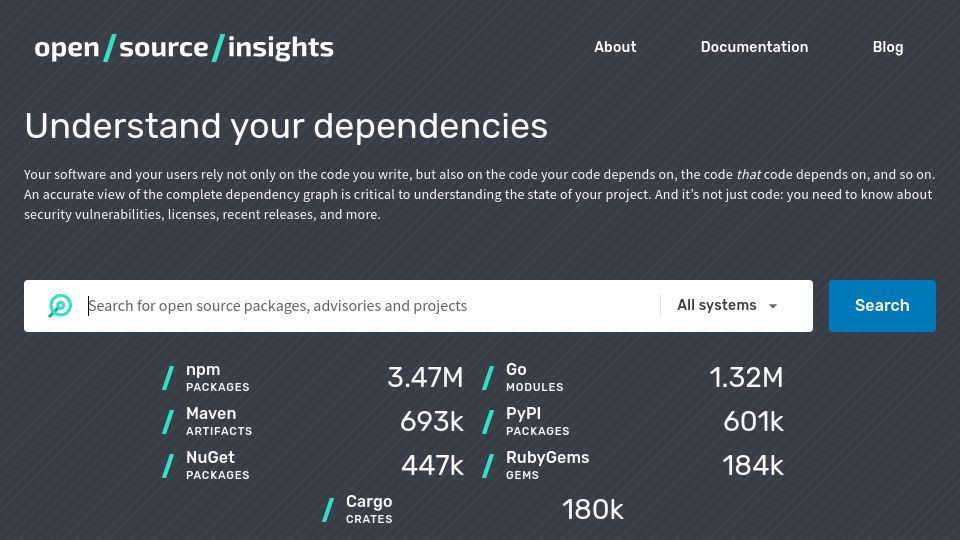960x540 pixels.
Task: Click the 601k PyPI count
Action: click(x=753, y=422)
